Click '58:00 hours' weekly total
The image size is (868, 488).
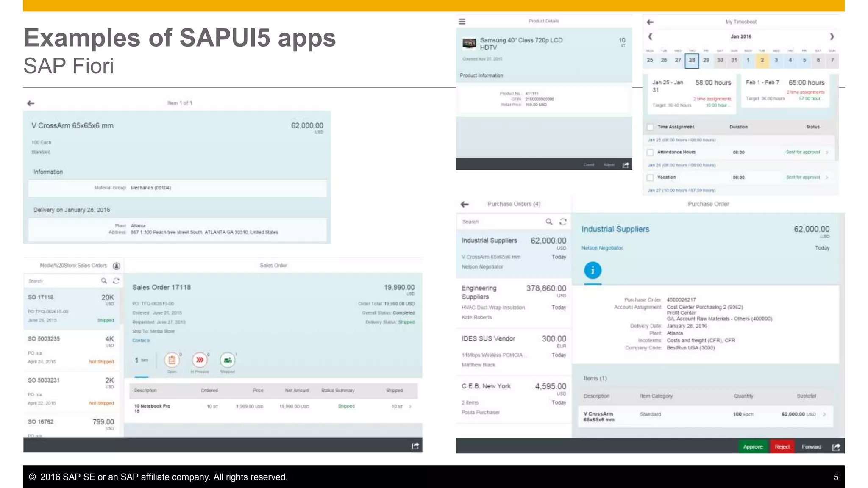pyautogui.click(x=713, y=83)
